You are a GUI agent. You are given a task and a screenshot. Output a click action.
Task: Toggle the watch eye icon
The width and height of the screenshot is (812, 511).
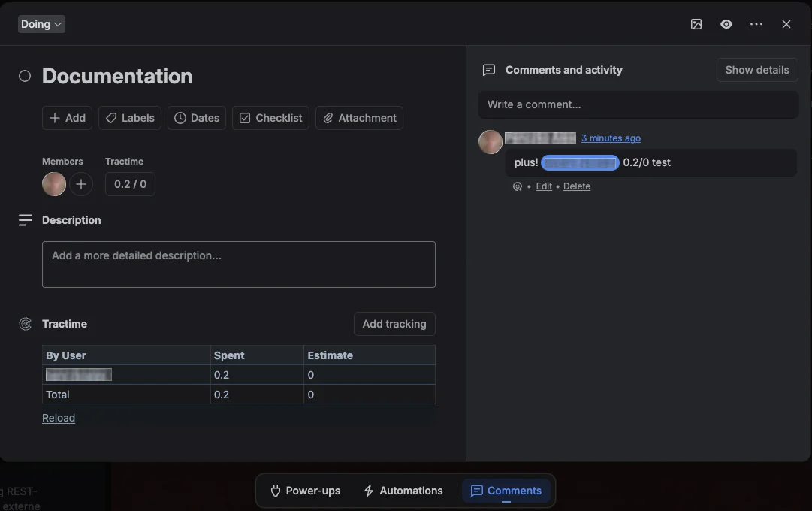point(726,24)
